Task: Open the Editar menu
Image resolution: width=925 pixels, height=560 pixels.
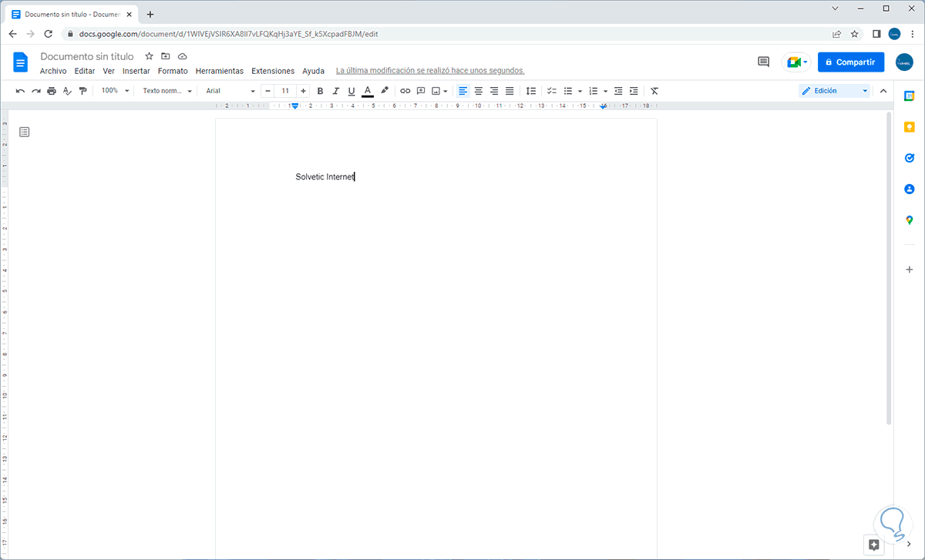Action: click(85, 71)
